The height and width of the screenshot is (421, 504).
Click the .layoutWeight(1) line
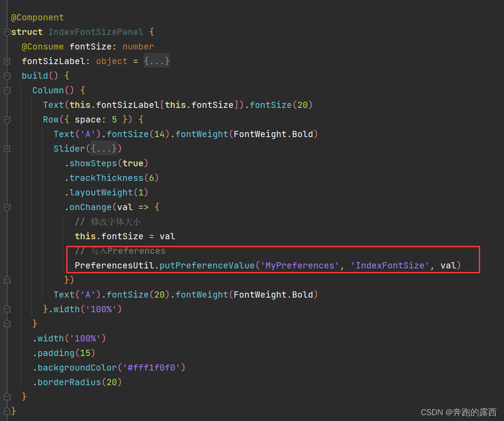coord(106,192)
